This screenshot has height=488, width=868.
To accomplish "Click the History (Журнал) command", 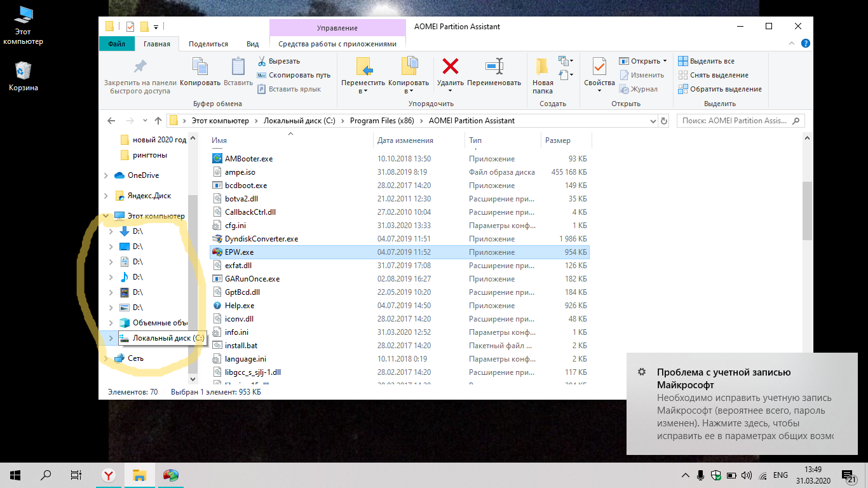I will [639, 89].
